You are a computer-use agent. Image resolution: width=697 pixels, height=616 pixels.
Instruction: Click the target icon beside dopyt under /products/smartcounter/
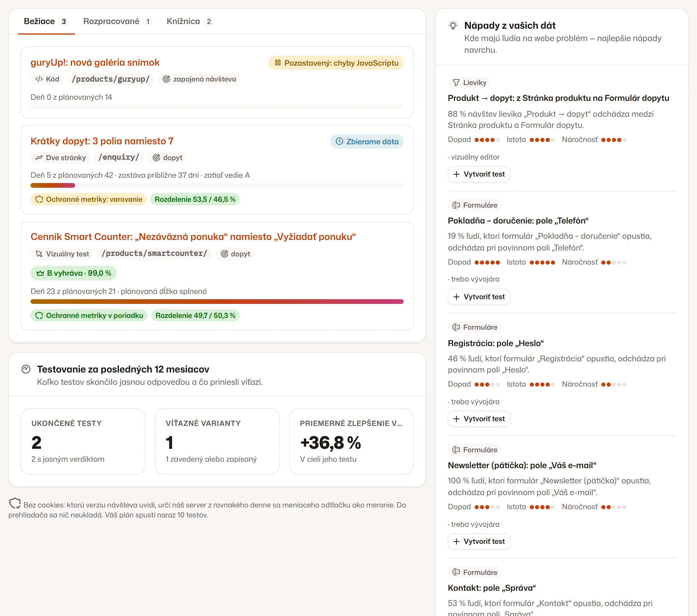coord(224,254)
